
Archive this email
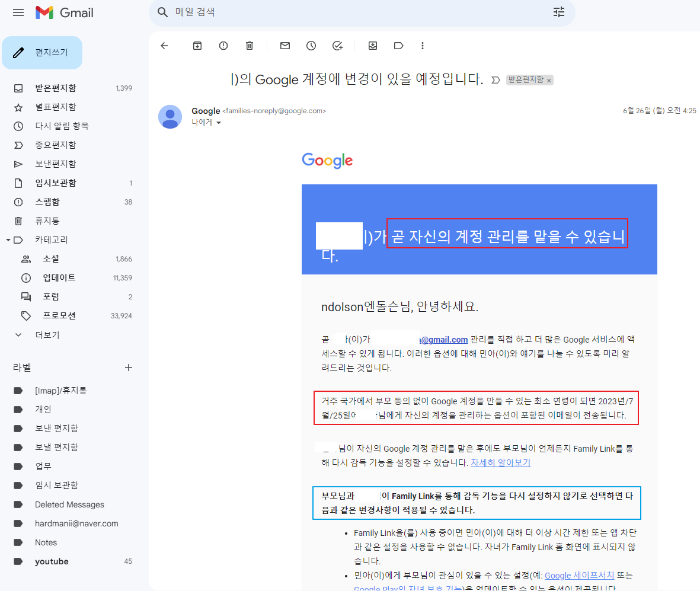(197, 46)
